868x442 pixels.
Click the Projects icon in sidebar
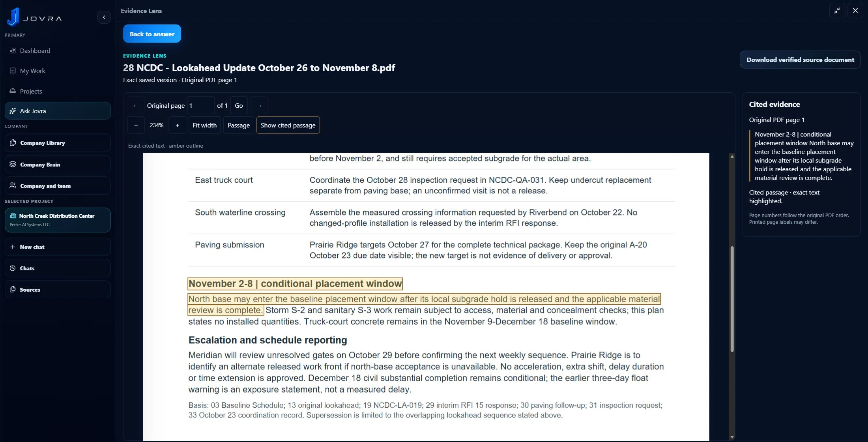tap(13, 91)
